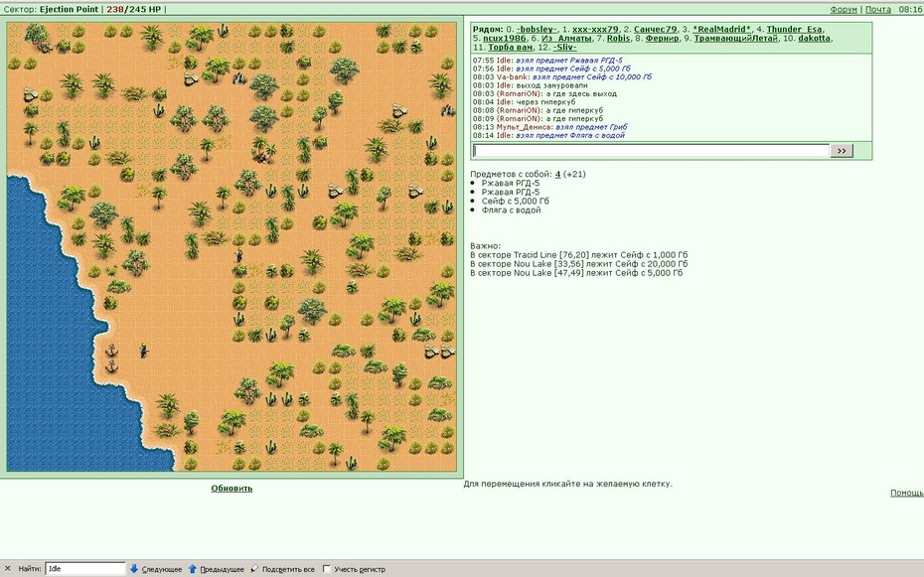Click the 'Следующее' find button
924x577 pixels.
coord(162,569)
